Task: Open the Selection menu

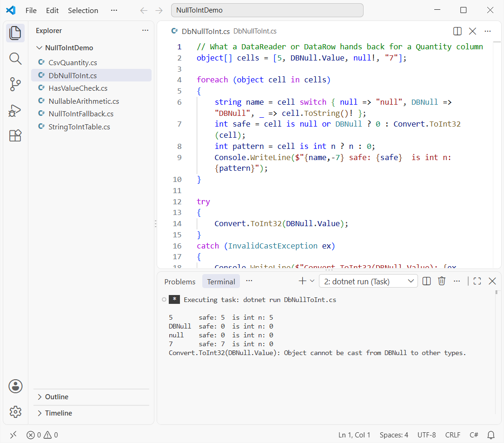Action: point(83,10)
